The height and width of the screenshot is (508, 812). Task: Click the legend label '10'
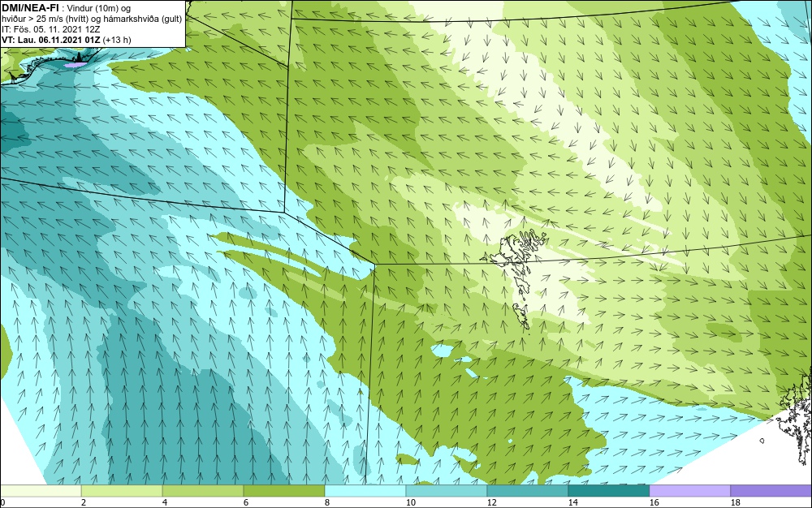pyautogui.click(x=410, y=502)
